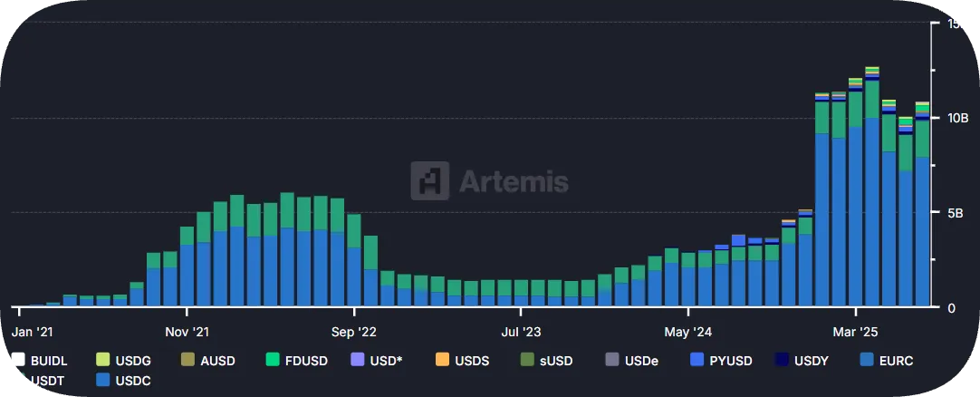The image size is (980, 397).
Task: Click the tallest bar near Mar '25
Action: (872, 181)
